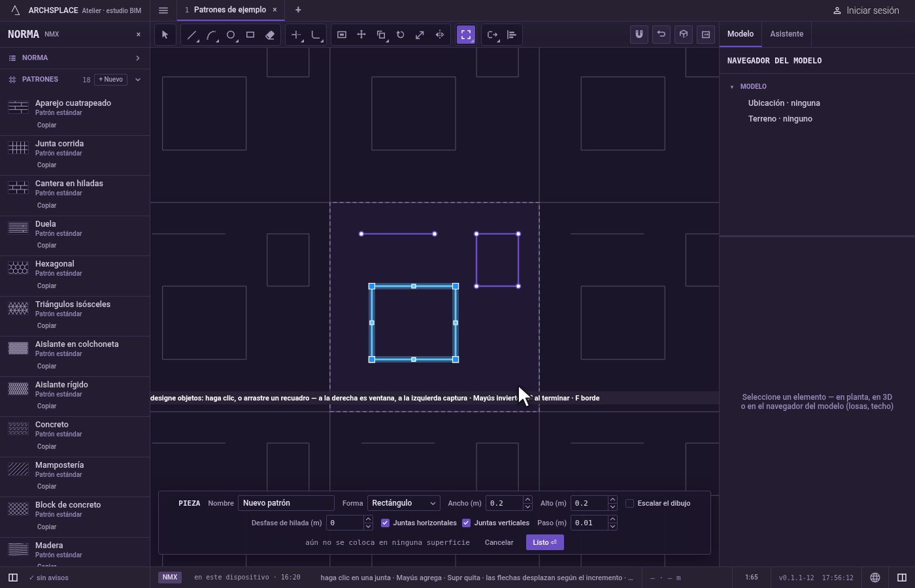Screen dimensions: 915x588
Task: Toggle the magnet snap icon
Action: pos(639,34)
